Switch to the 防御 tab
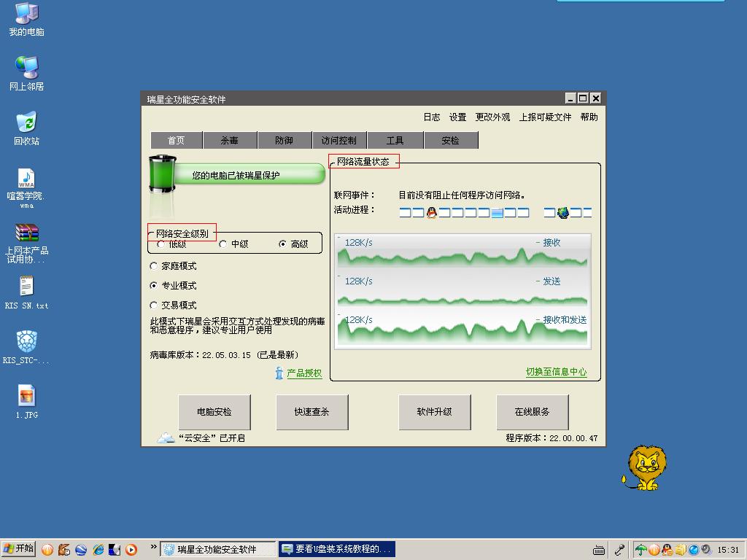The image size is (747, 560). pos(284,140)
